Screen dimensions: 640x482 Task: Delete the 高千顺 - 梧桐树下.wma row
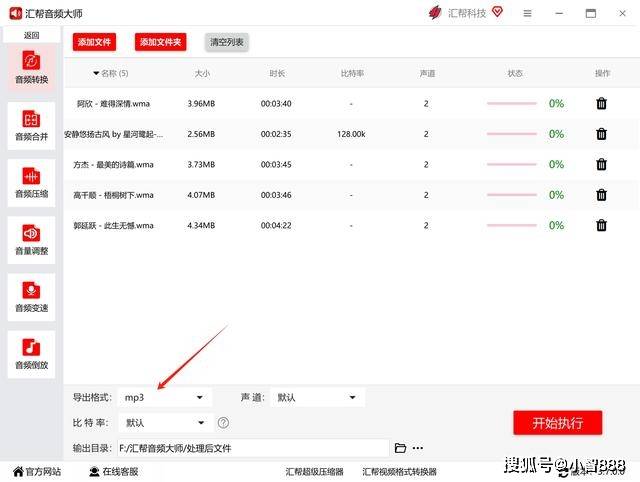pos(601,195)
